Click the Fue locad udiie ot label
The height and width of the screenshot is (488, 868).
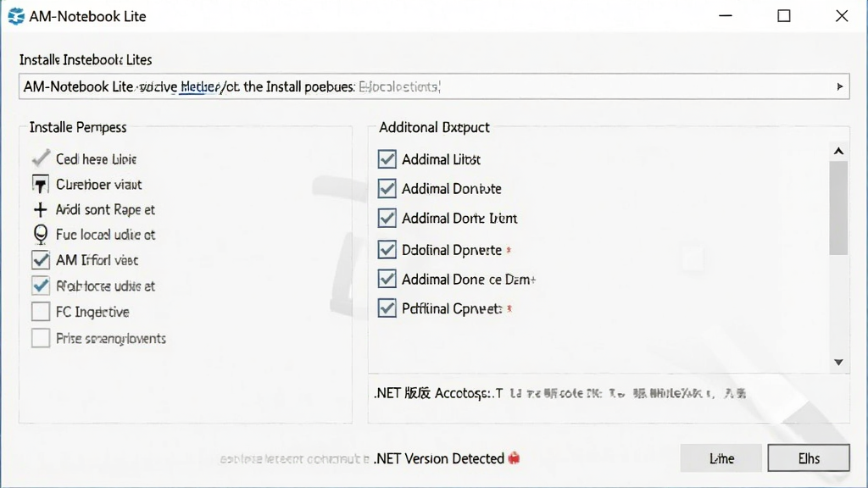click(x=105, y=236)
